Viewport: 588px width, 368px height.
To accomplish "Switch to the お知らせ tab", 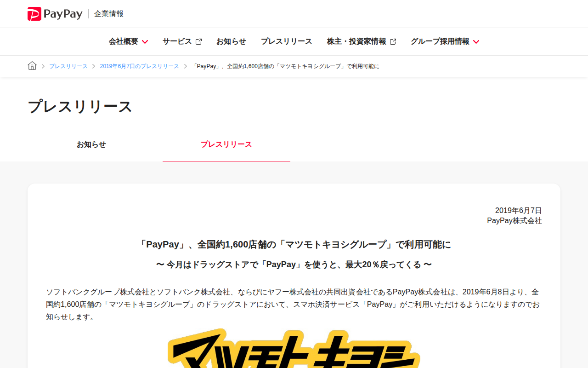I will [x=91, y=144].
